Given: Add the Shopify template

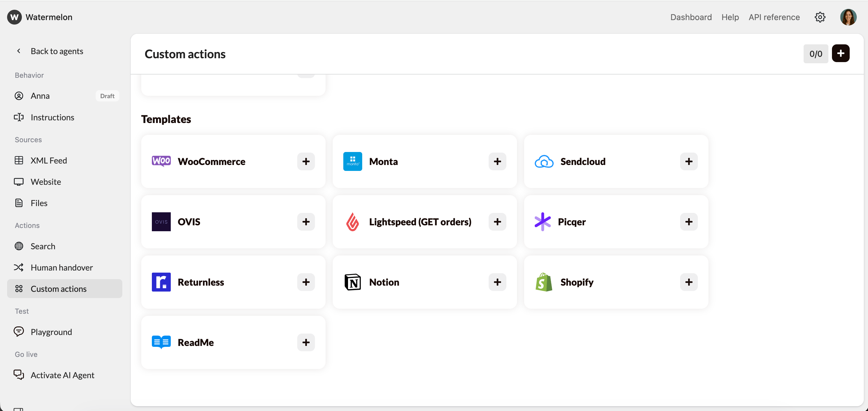Looking at the screenshot, I should [688, 282].
